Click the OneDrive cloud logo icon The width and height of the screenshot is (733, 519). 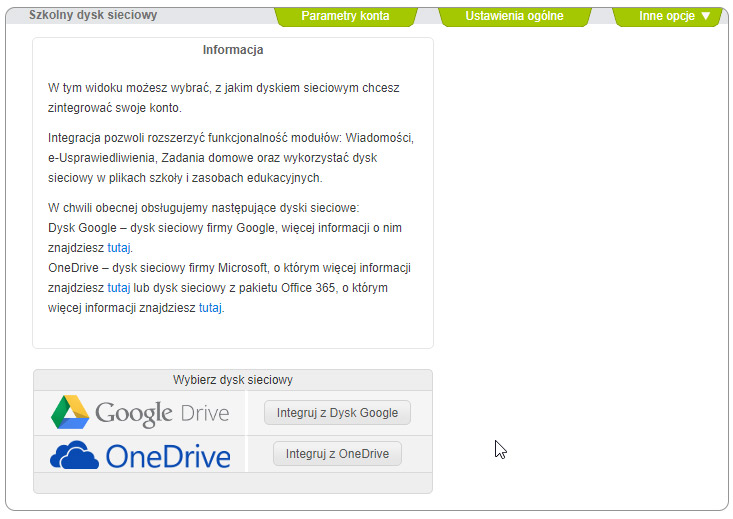click(74, 455)
